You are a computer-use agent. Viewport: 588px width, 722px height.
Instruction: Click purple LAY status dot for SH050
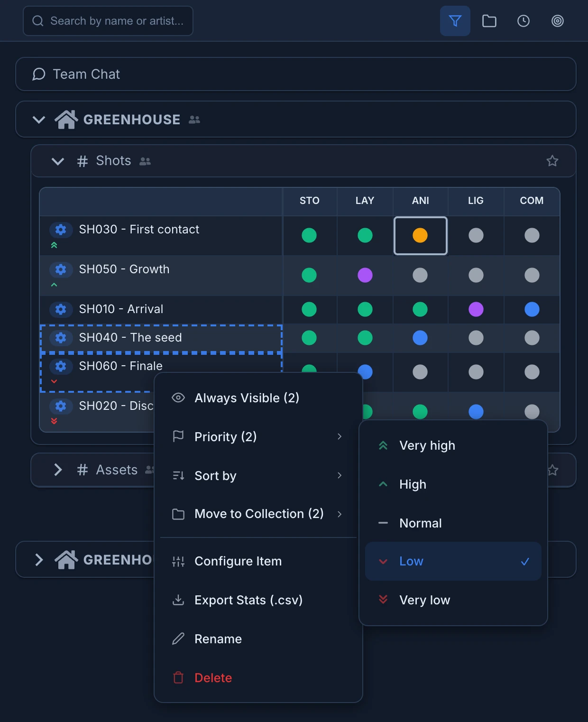[x=365, y=275]
